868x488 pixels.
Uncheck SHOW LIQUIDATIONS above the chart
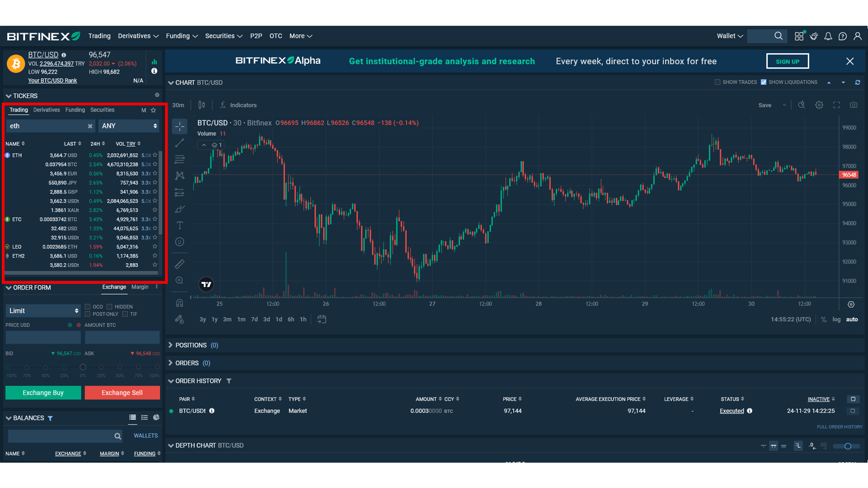point(764,82)
